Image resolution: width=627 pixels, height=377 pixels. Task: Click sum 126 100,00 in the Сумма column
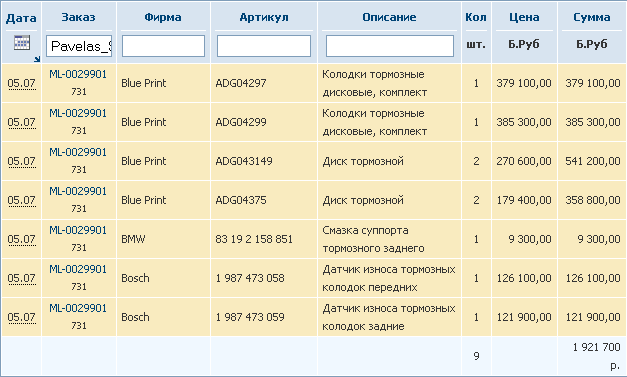coord(593,278)
